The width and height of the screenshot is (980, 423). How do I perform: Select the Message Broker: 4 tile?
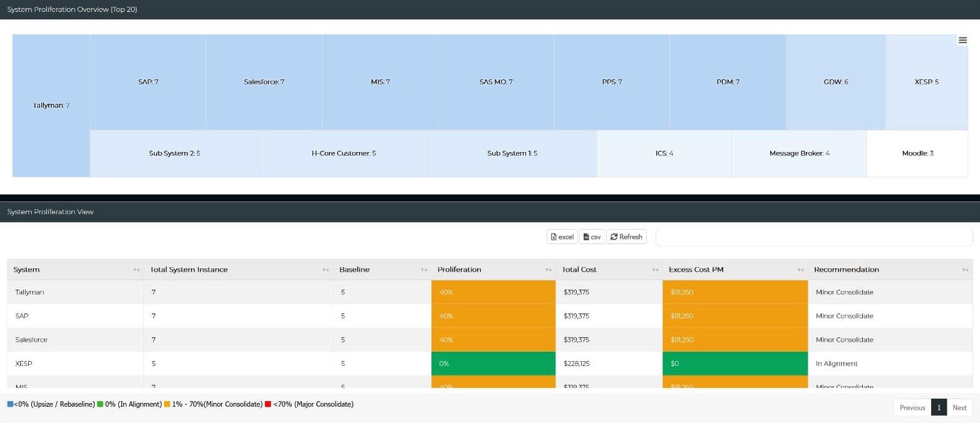click(799, 153)
